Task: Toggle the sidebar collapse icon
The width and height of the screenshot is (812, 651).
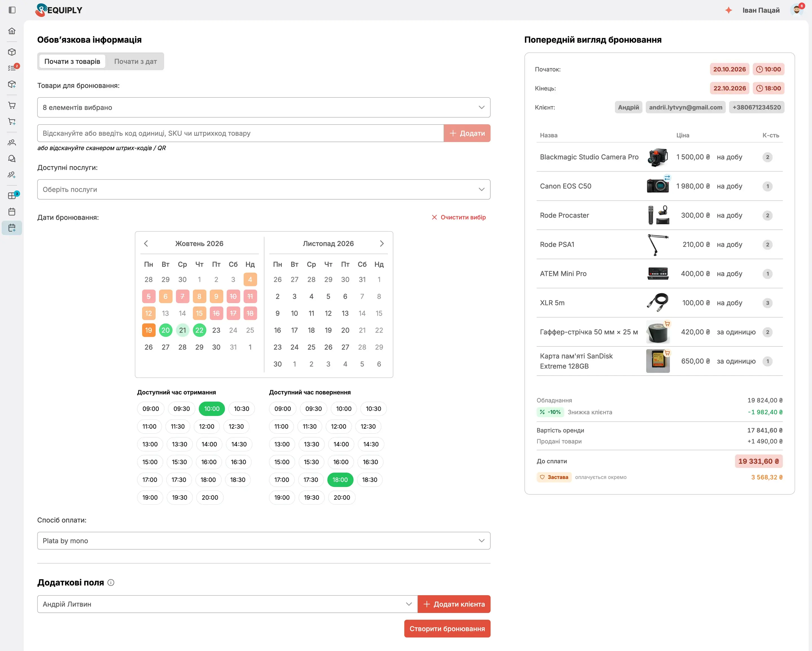Action: (x=12, y=10)
